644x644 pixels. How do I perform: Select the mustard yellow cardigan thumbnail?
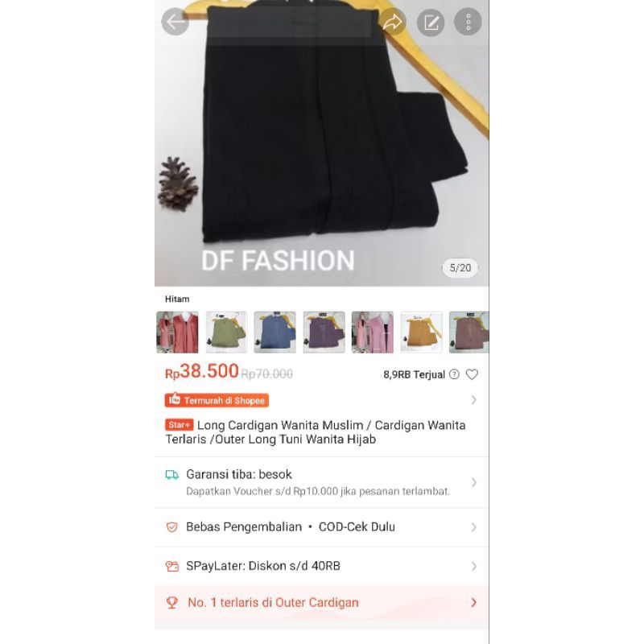tap(421, 332)
